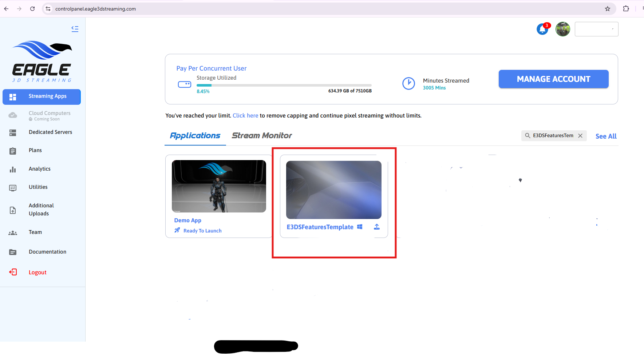The height and width of the screenshot is (354, 644).
Task: Click the Storage Utilized progress bar
Action: 284,85
